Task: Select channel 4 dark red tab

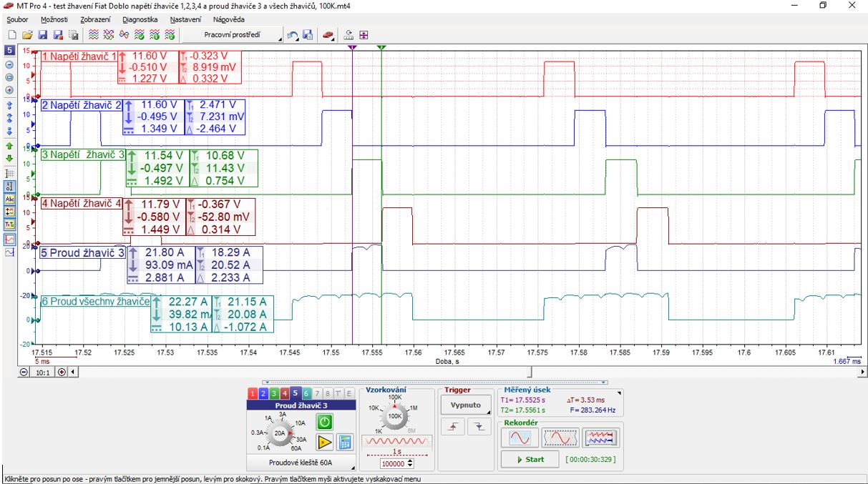Action: coord(284,394)
